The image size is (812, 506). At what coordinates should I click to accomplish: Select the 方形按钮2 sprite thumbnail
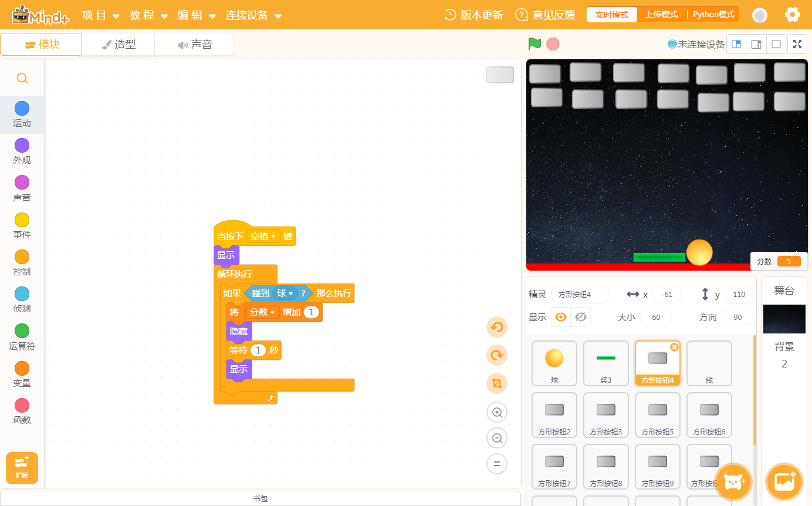click(554, 415)
